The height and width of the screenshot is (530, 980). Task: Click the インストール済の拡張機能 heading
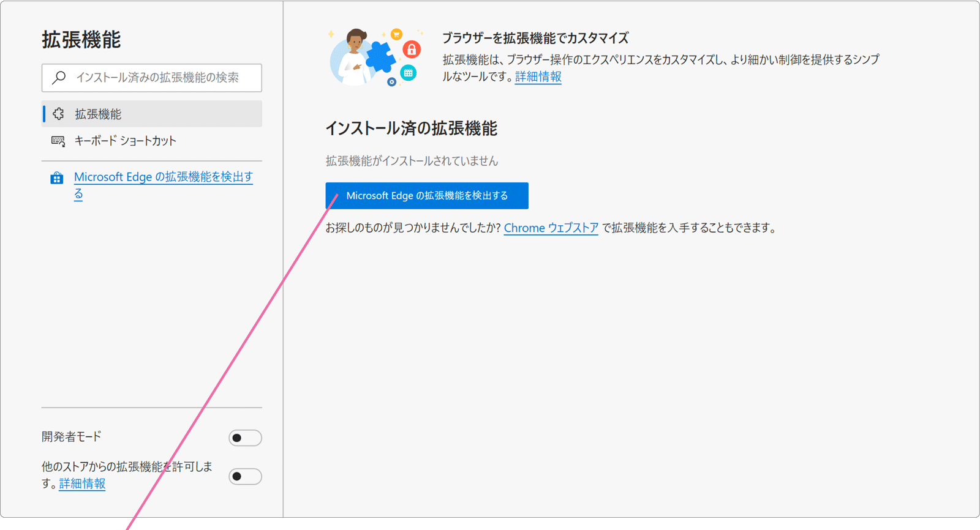click(x=411, y=129)
